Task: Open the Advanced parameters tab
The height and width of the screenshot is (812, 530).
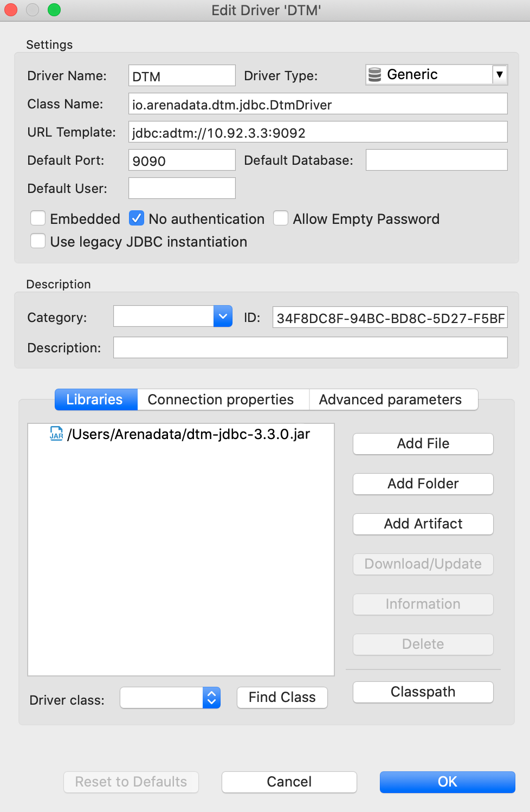Action: [390, 400]
